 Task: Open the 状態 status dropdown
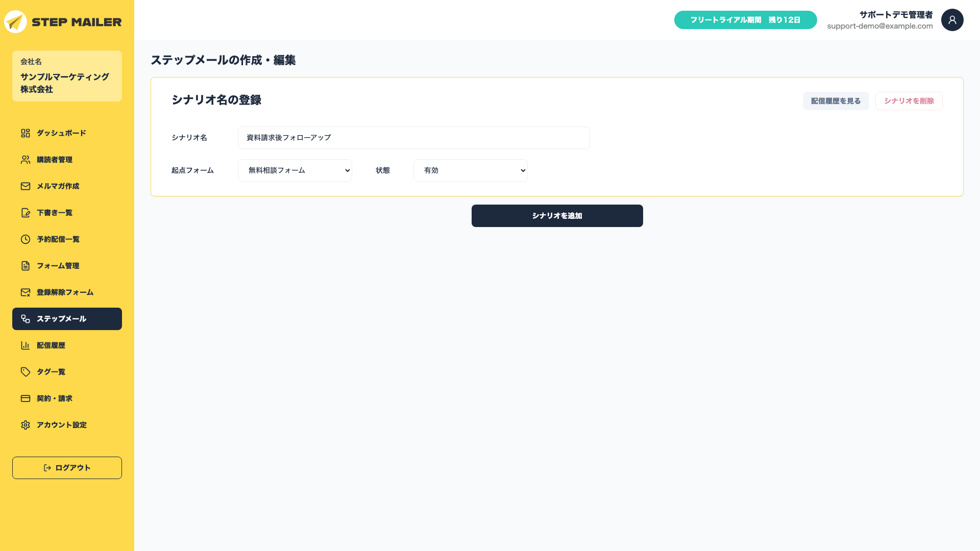(471, 170)
